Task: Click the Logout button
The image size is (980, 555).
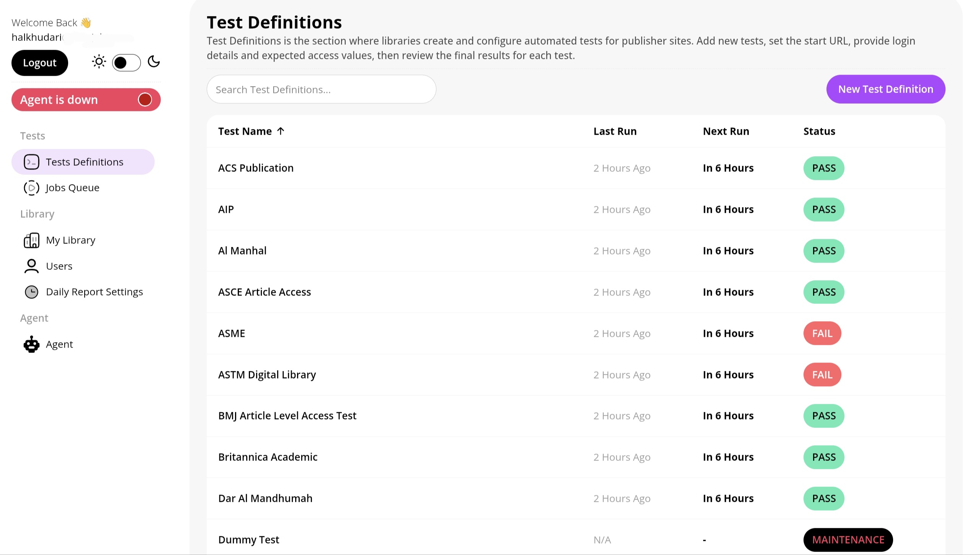Action: click(x=40, y=63)
